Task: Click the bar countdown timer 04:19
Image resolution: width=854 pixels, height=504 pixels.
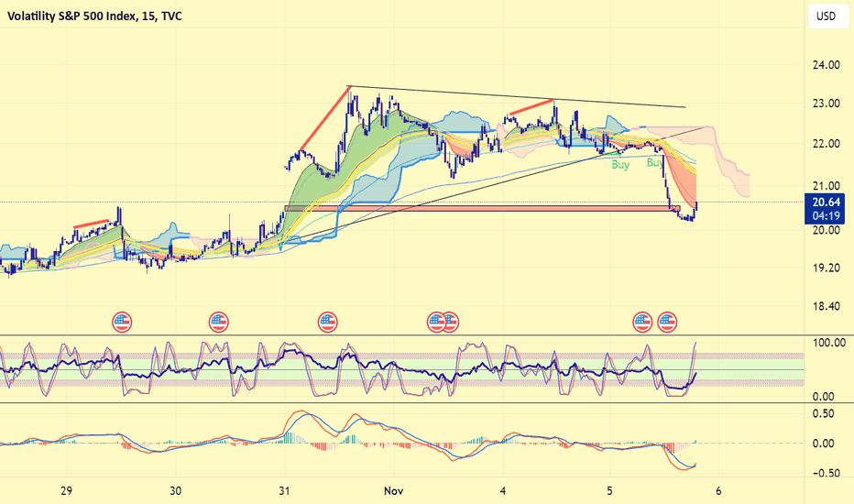Action: coord(826,215)
